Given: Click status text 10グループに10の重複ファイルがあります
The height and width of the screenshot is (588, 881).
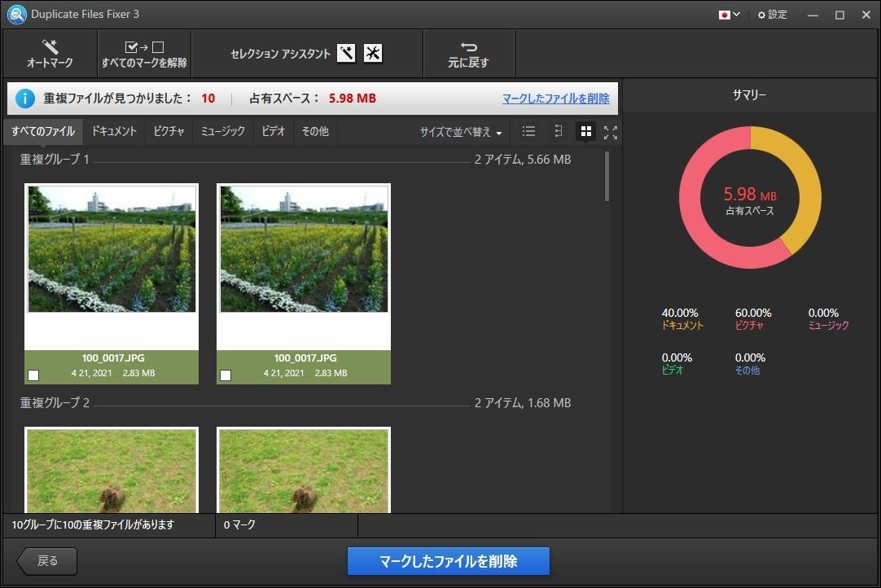Looking at the screenshot, I should 93,525.
